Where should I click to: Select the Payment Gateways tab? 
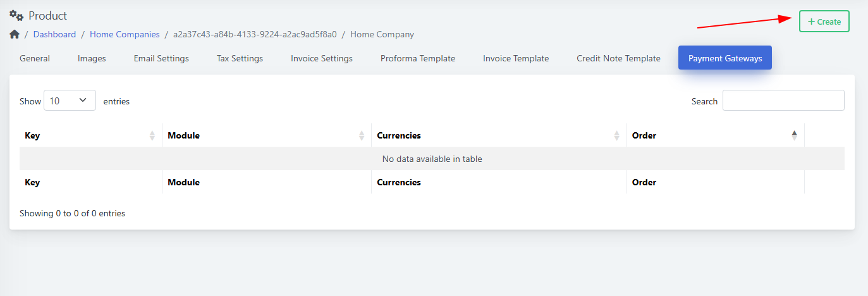pos(725,58)
